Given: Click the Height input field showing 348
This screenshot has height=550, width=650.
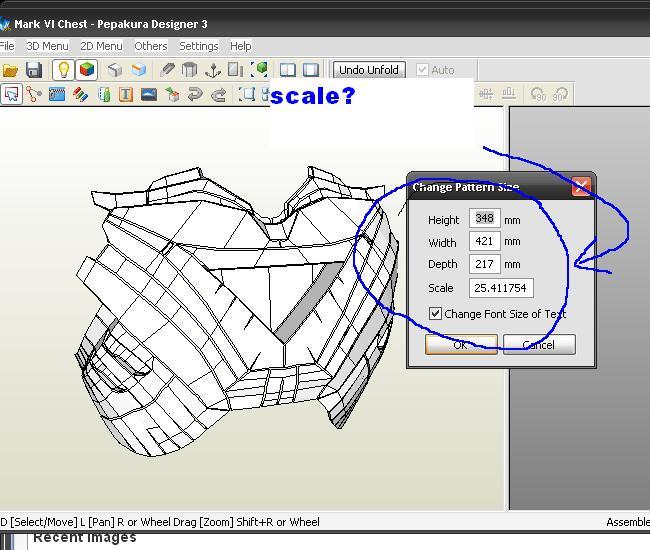Looking at the screenshot, I should coord(484,218).
